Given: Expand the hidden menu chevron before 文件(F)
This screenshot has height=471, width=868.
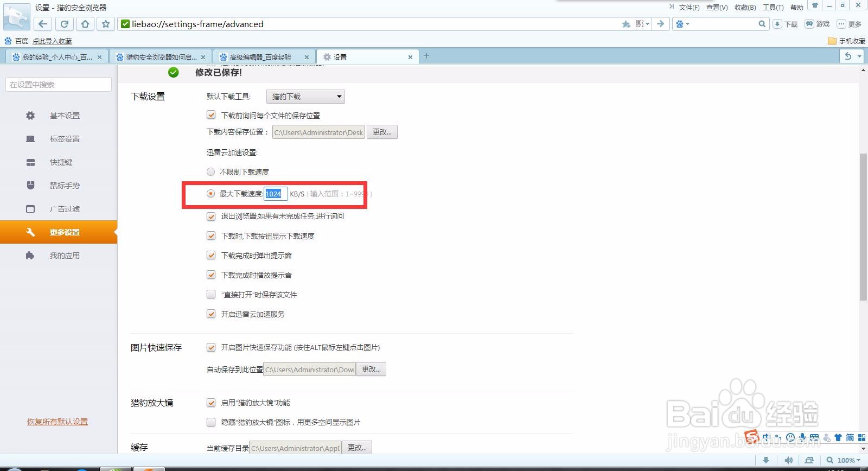Looking at the screenshot, I should coord(671,7).
